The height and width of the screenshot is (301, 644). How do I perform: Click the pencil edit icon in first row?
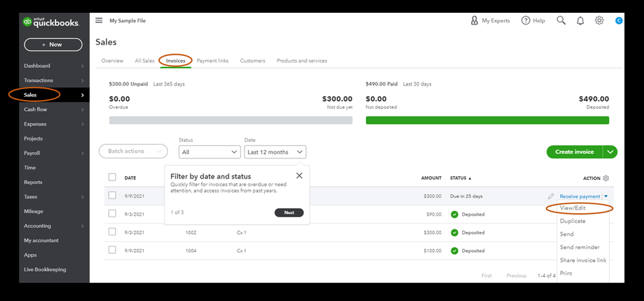click(551, 197)
